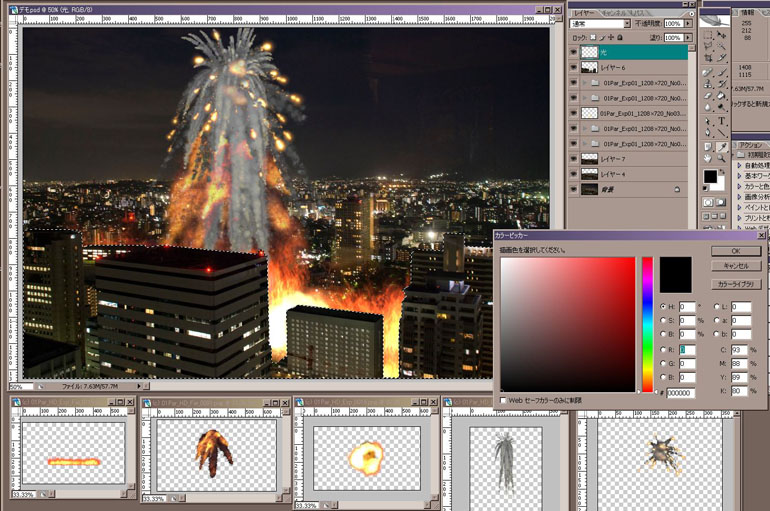The image size is (770, 511).
Task: Select the Blur tool
Action: coord(708,107)
